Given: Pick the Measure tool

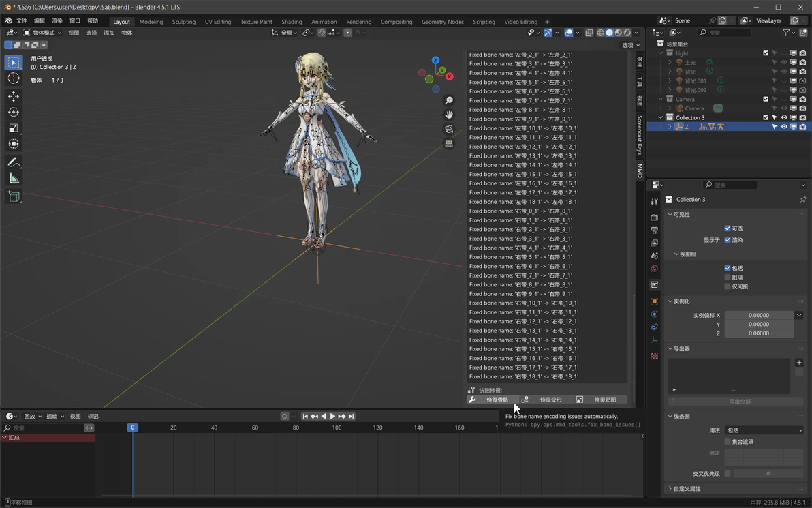Looking at the screenshot, I should (14, 179).
